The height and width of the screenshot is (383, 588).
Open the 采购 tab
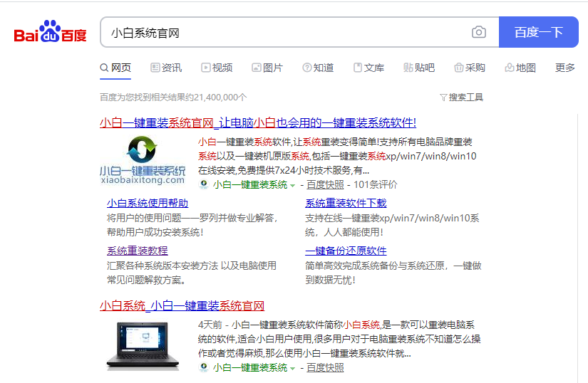coord(470,68)
